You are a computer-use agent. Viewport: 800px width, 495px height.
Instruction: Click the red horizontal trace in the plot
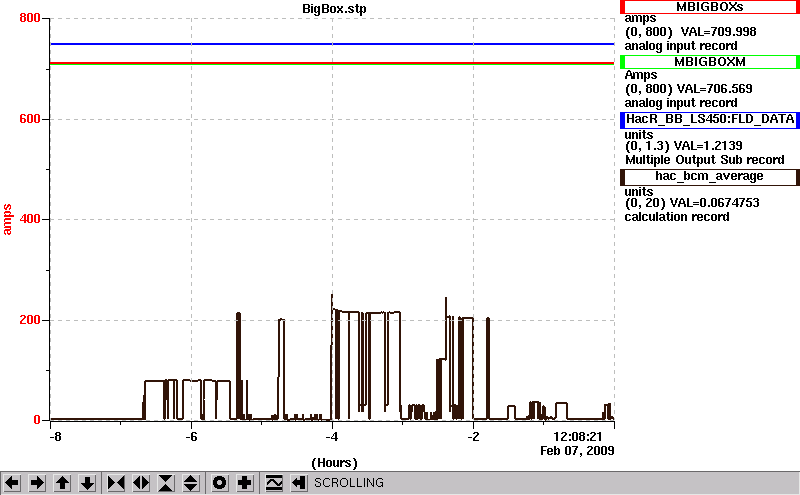tap(332, 63)
